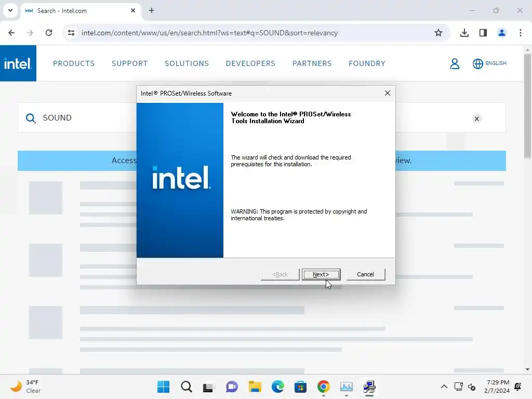Open the 7:29 PM clock and calendar
This screenshot has height=399, width=532.
click(497, 387)
